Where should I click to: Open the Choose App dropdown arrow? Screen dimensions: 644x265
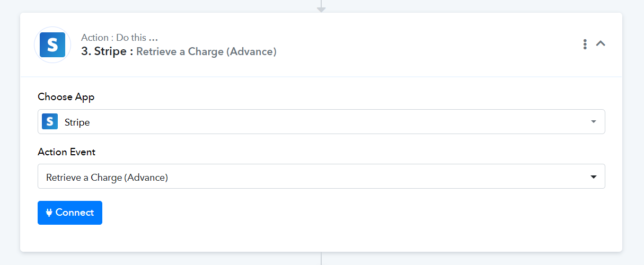594,122
